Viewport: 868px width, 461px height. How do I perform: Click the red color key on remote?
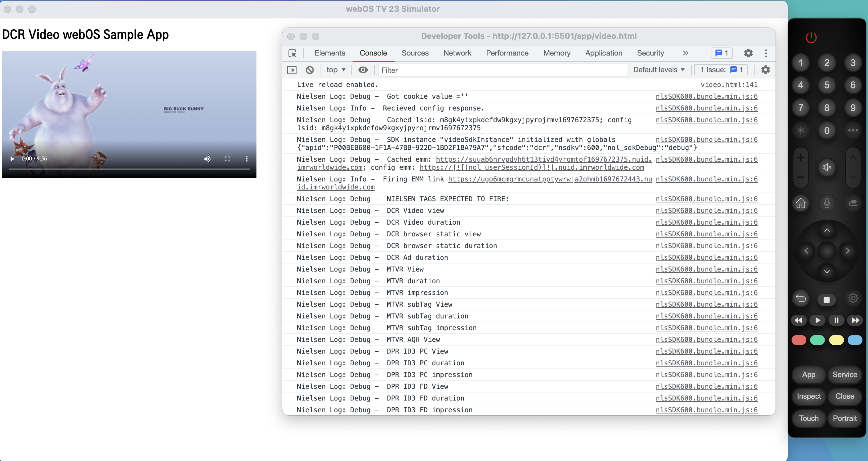799,340
